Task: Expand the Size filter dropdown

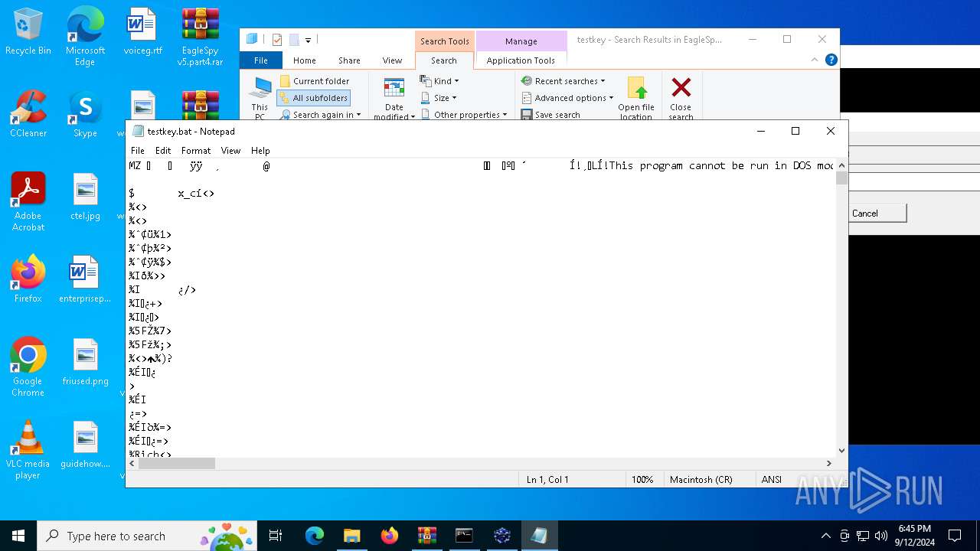Action: 439,98
